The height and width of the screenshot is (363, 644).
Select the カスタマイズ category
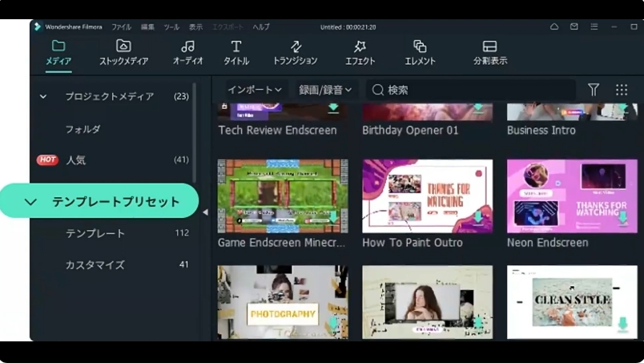point(95,264)
